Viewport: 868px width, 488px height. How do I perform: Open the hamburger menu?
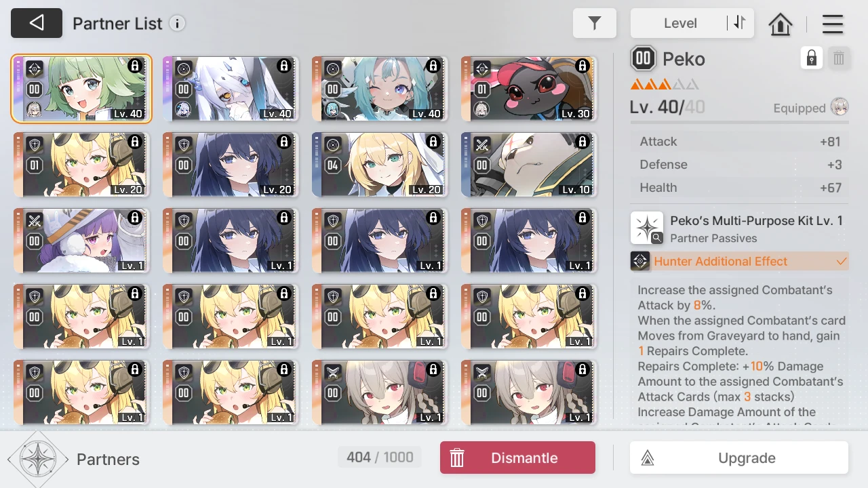click(832, 24)
